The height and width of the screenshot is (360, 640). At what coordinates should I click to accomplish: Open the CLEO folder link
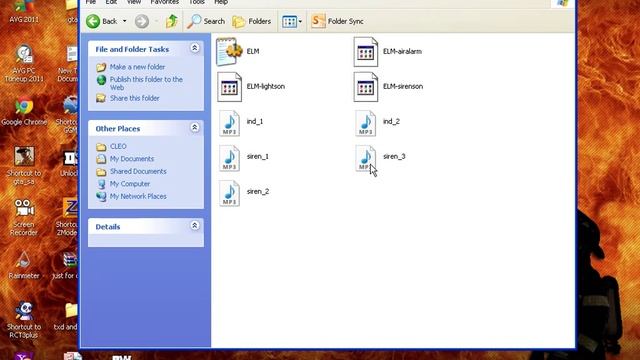118,146
